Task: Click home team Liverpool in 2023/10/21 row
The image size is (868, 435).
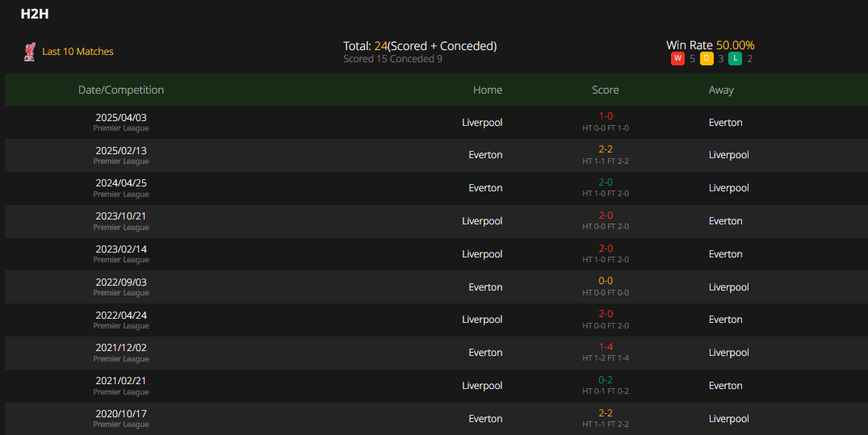Action: click(482, 221)
